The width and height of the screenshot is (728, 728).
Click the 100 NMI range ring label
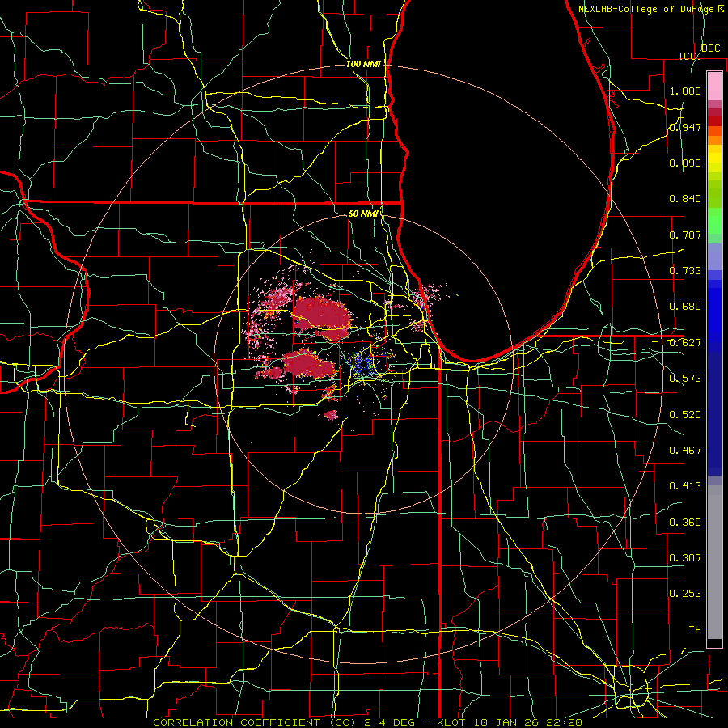(x=363, y=64)
